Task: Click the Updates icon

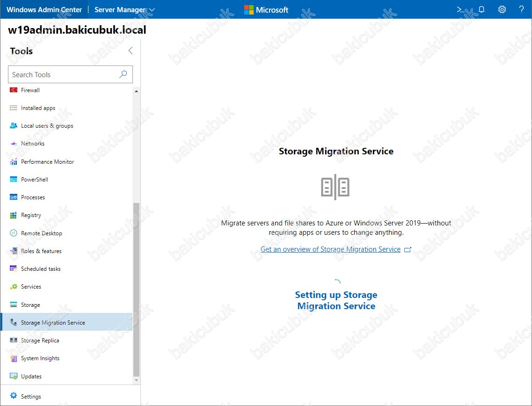Action: [14, 376]
